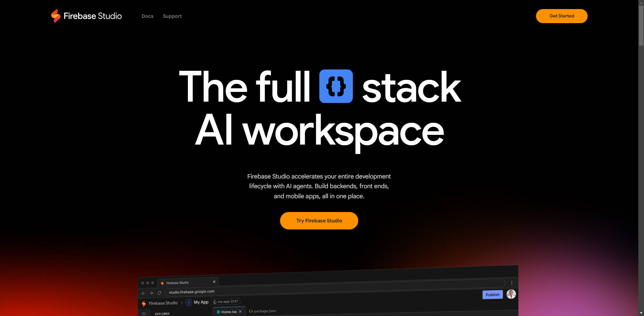Click the reload icon in preview mockup
This screenshot has width=644, height=316.
(x=159, y=293)
